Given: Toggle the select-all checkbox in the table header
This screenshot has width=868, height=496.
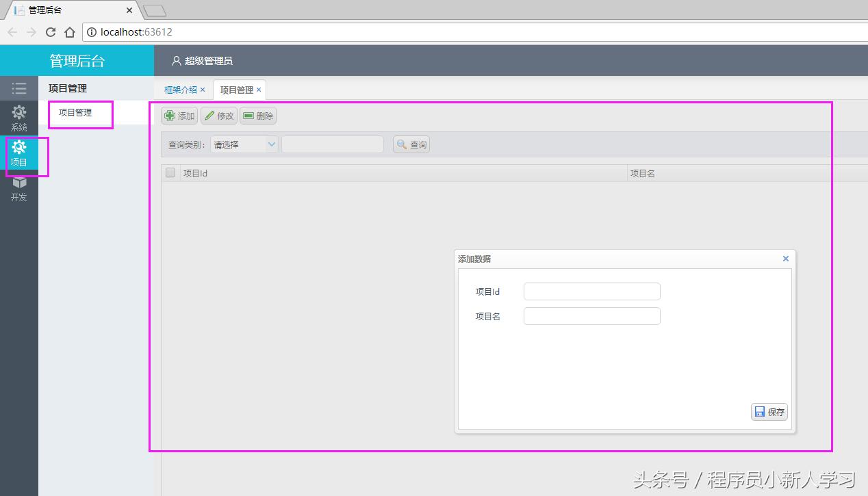Looking at the screenshot, I should 170,172.
